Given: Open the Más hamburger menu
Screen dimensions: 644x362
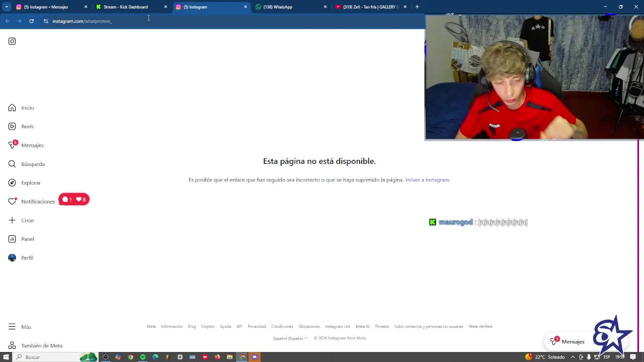Looking at the screenshot, I should click(x=20, y=327).
